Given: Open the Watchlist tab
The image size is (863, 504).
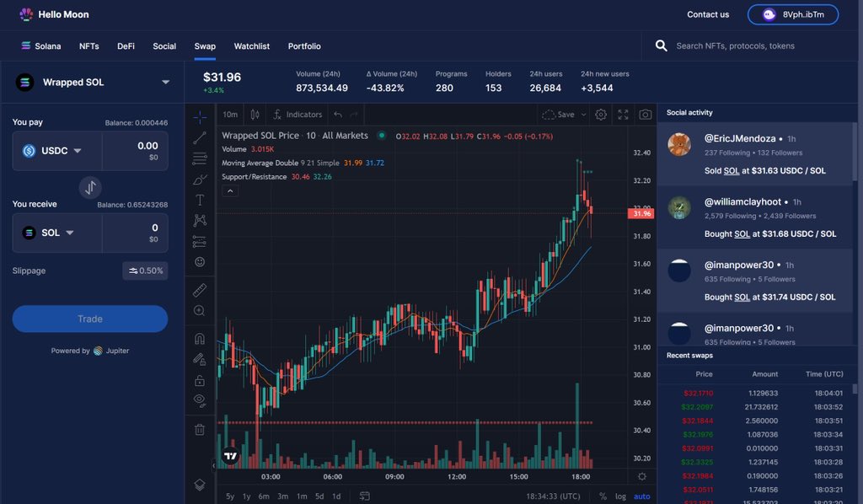Looking at the screenshot, I should 251,46.
